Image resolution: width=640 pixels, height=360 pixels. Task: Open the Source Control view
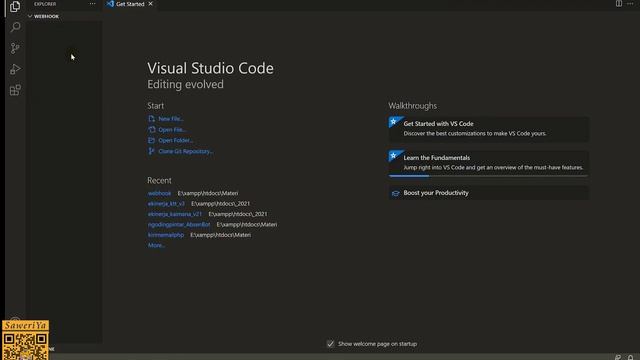(x=15, y=48)
